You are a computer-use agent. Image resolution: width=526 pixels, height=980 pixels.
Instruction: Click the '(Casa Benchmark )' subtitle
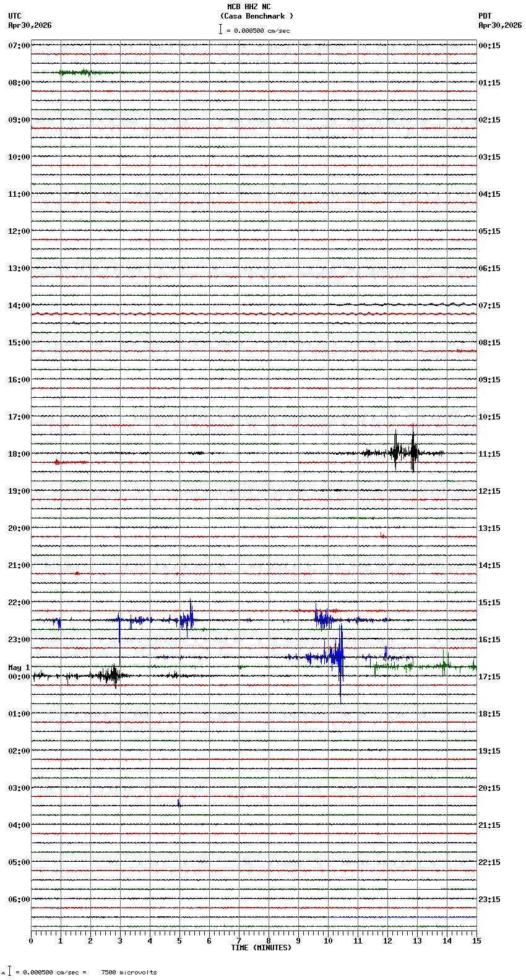click(257, 16)
